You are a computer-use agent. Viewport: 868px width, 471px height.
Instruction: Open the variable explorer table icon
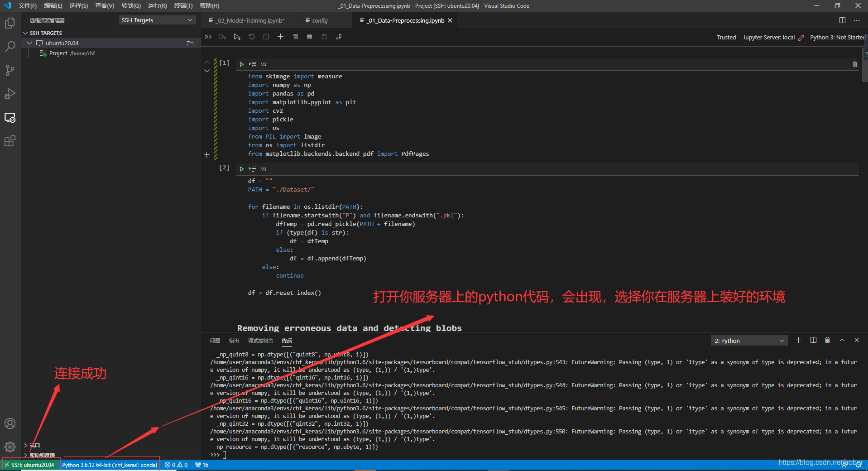coord(310,37)
